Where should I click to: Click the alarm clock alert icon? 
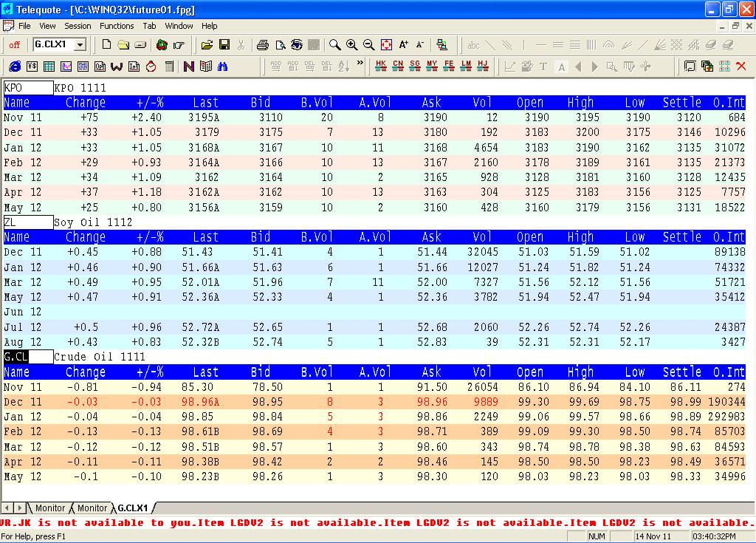151,66
